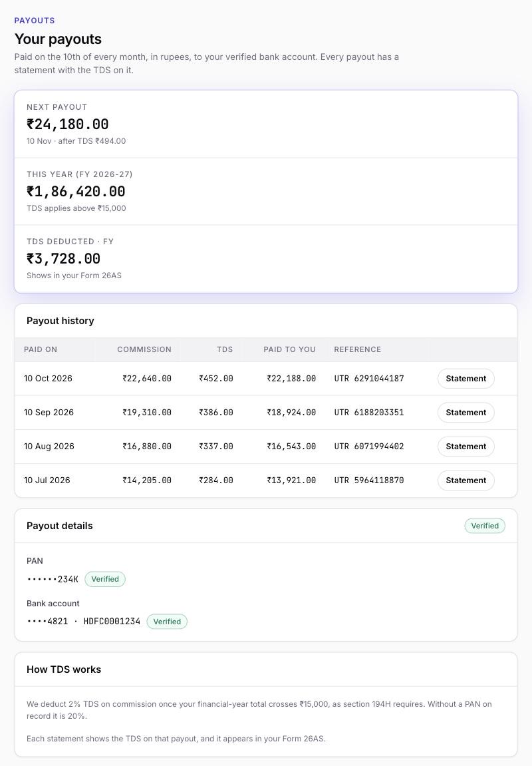Click the Verified badge in Payout details header
This screenshot has width=532, height=766.
click(485, 526)
